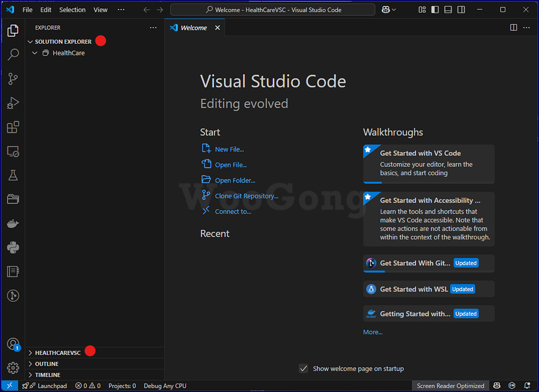Open the Testing flask icon

coord(13,175)
